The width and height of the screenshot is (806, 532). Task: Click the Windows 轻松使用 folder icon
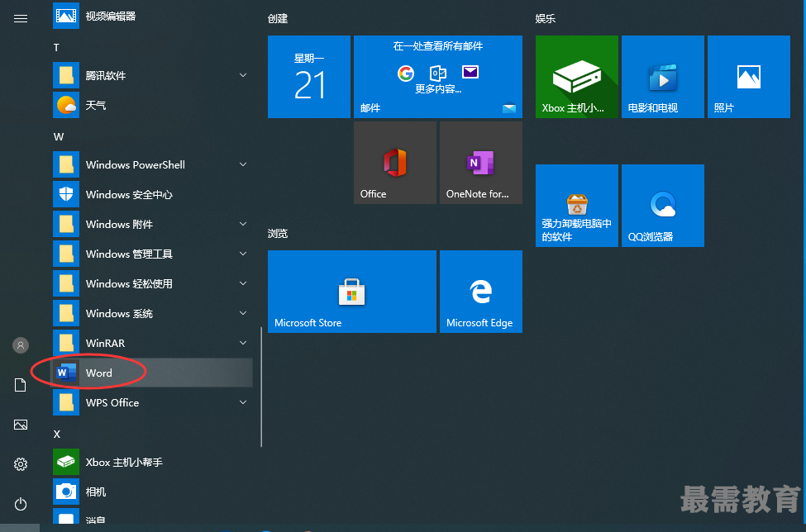[x=66, y=284]
